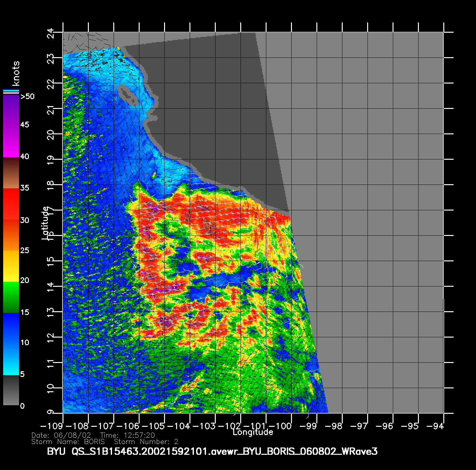The image size is (476, 470).
Task: Click the red 30–35 knots legend band
Action: pos(11,204)
